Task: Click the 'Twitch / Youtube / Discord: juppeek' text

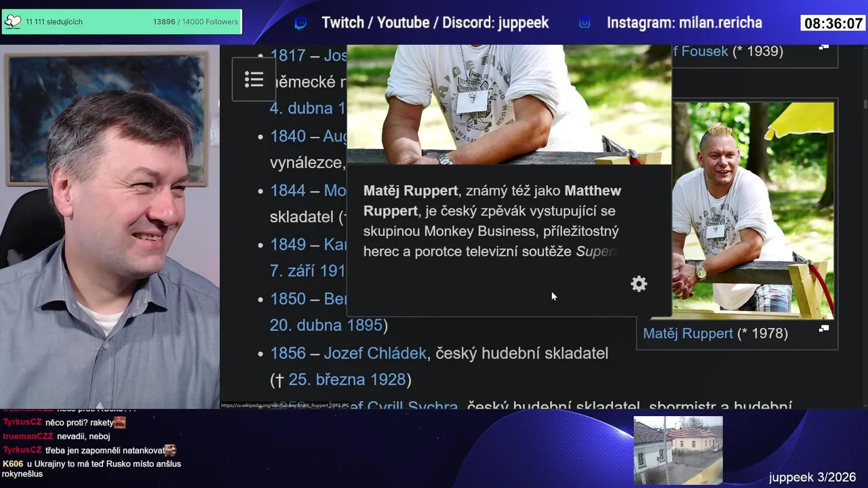Action: (x=435, y=23)
